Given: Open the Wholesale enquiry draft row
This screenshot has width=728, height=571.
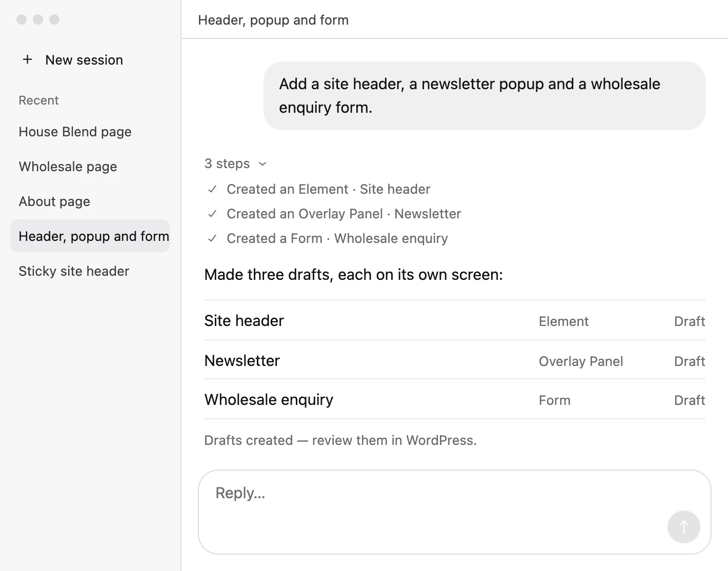Looking at the screenshot, I should (x=455, y=399).
